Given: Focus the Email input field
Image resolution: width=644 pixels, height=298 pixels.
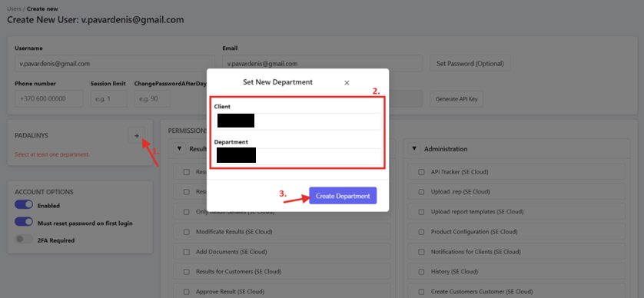Looking at the screenshot, I should click(323, 64).
